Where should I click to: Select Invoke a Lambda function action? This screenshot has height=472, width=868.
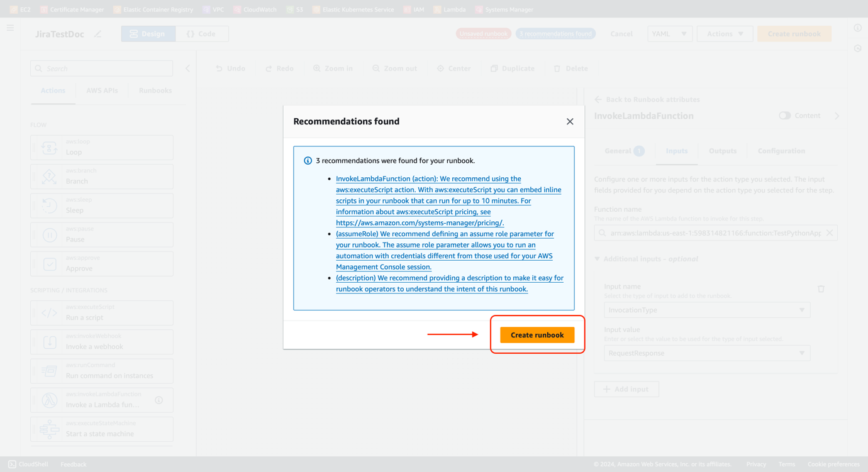tap(102, 400)
